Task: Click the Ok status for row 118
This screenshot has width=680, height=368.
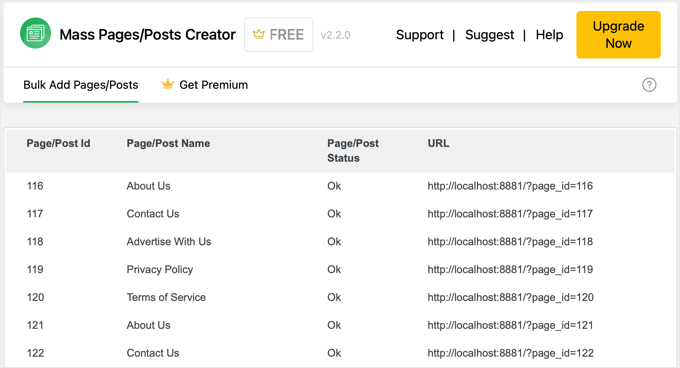Action: tap(334, 241)
